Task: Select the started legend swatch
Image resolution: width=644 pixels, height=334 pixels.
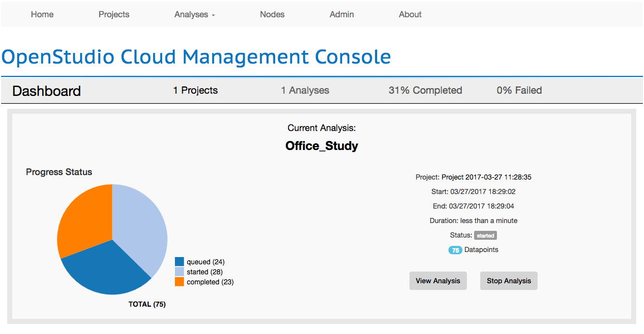Action: pos(178,272)
